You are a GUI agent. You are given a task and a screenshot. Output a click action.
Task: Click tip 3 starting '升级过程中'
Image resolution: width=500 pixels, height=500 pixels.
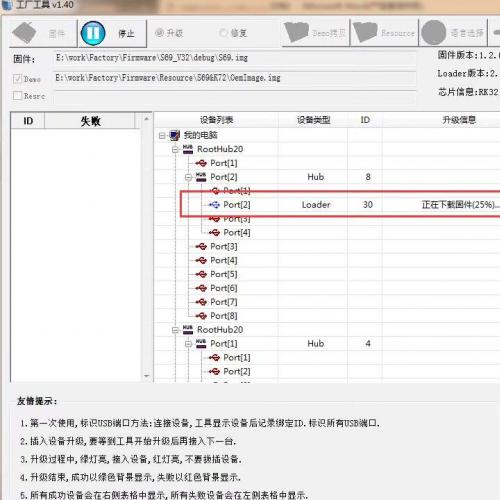(x=130, y=459)
